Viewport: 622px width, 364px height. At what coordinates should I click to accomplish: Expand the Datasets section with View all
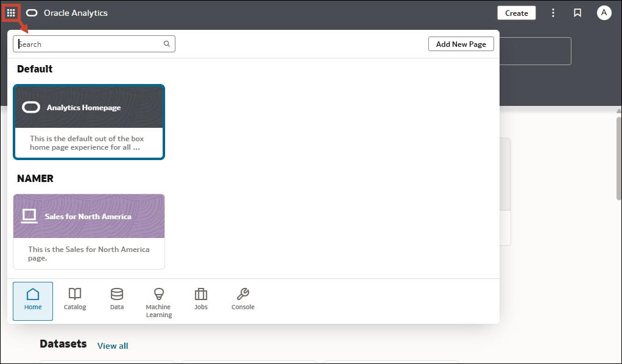(112, 346)
